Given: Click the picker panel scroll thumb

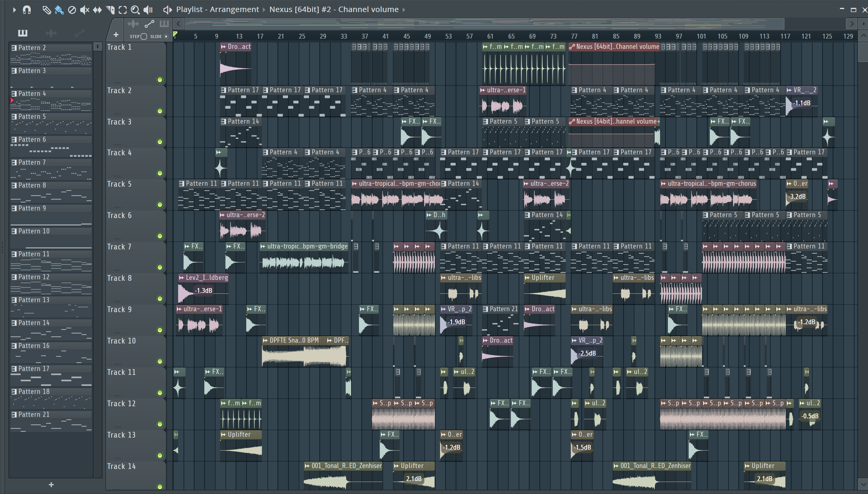Looking at the screenshot, I should click(x=97, y=46).
